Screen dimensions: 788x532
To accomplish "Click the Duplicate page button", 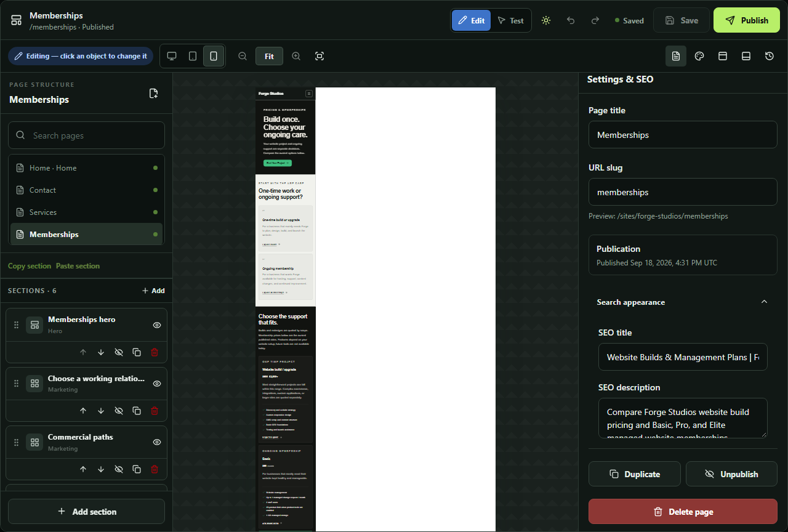I will [x=635, y=474].
